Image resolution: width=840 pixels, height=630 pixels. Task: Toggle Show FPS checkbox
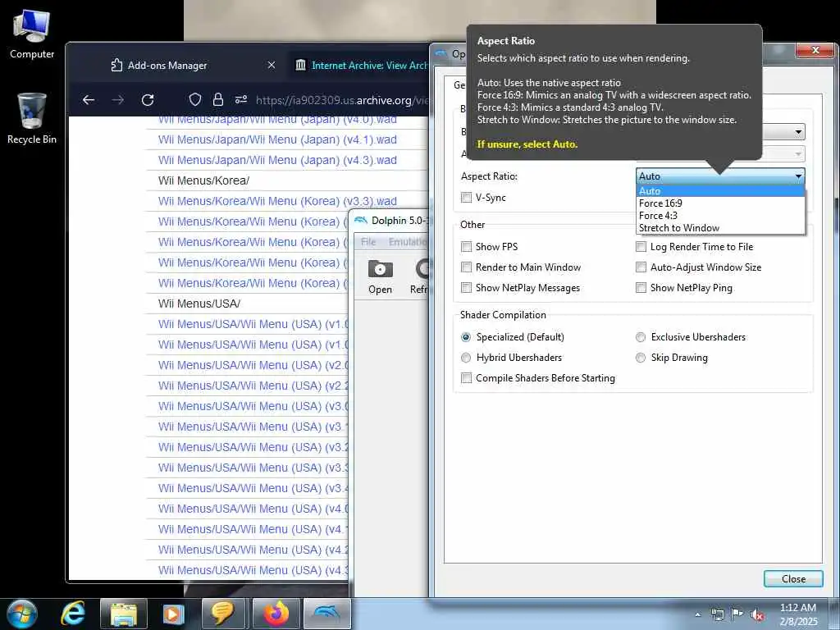467,246
